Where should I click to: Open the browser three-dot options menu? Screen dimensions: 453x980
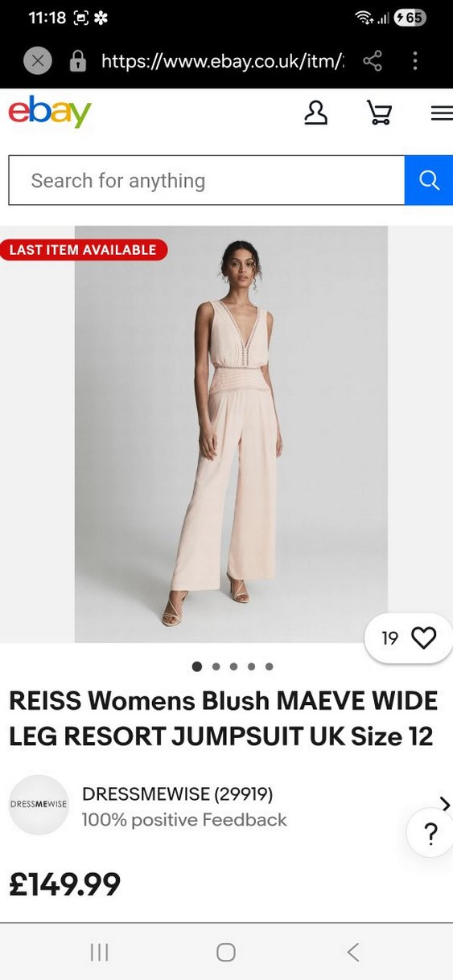pos(415,61)
